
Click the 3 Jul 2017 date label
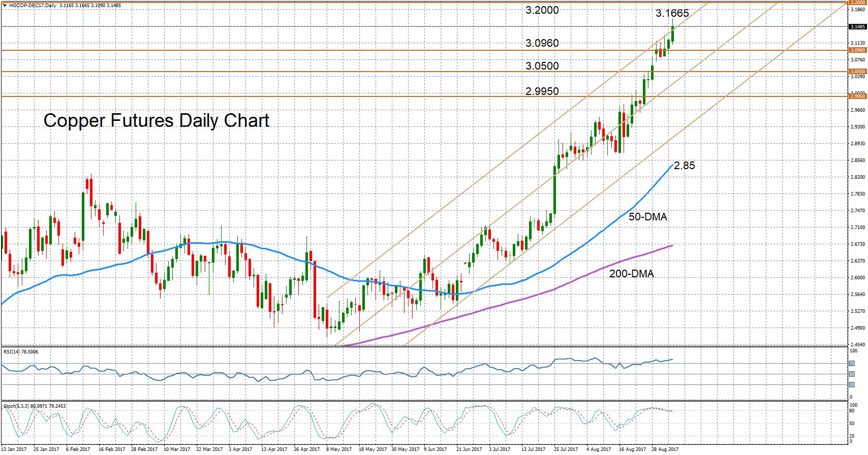coord(499,449)
